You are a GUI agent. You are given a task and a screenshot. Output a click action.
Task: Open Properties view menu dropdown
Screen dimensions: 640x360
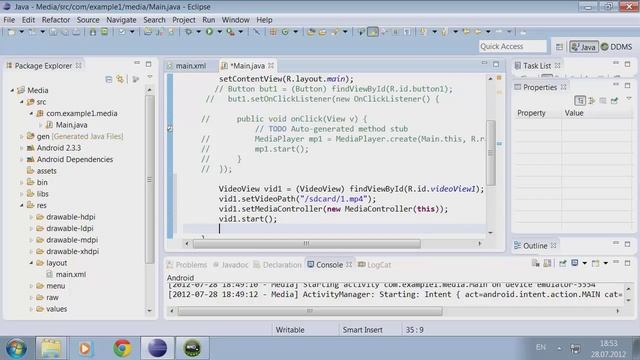click(629, 99)
